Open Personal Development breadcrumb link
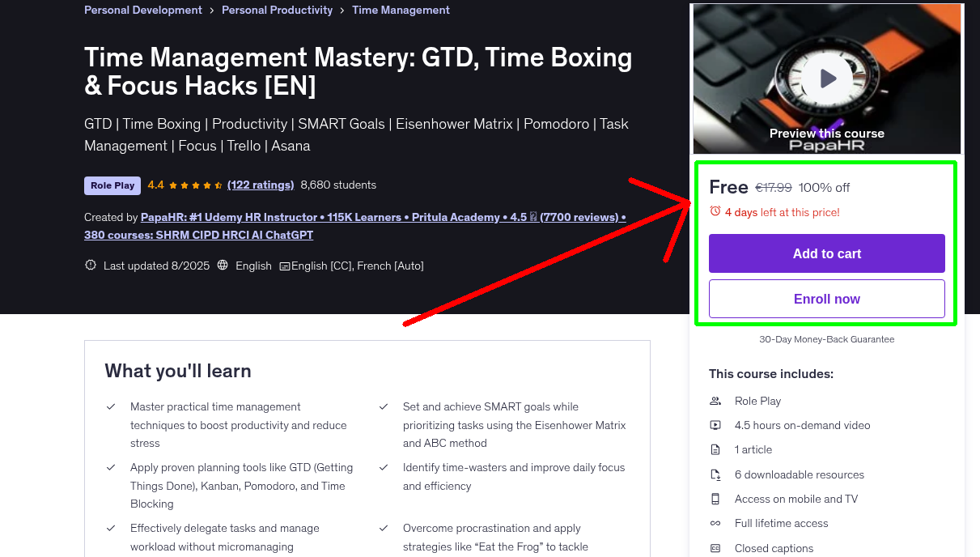Screen dimensions: 980x557 click(143, 11)
